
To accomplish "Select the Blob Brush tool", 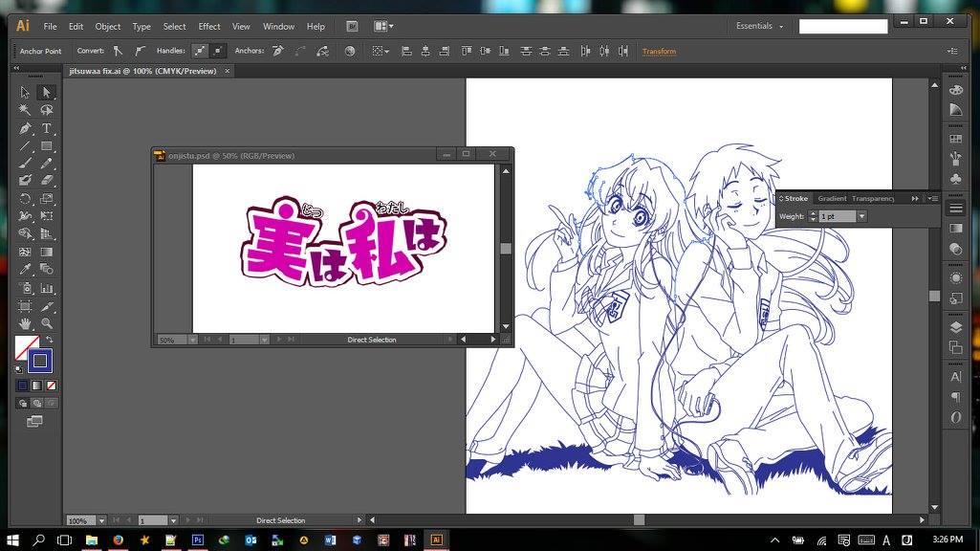I will click(x=25, y=180).
